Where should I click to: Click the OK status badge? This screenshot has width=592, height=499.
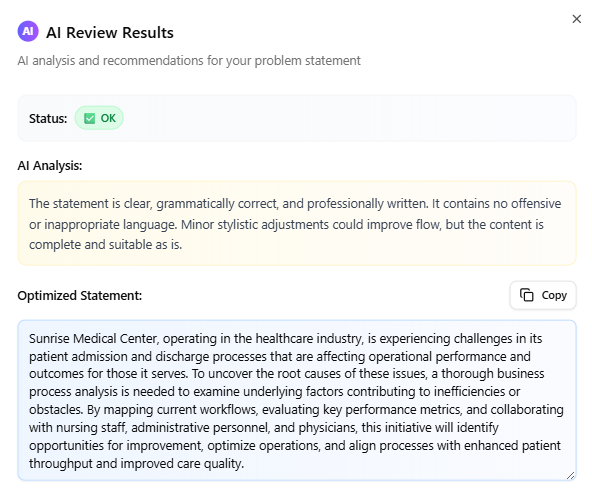click(99, 118)
